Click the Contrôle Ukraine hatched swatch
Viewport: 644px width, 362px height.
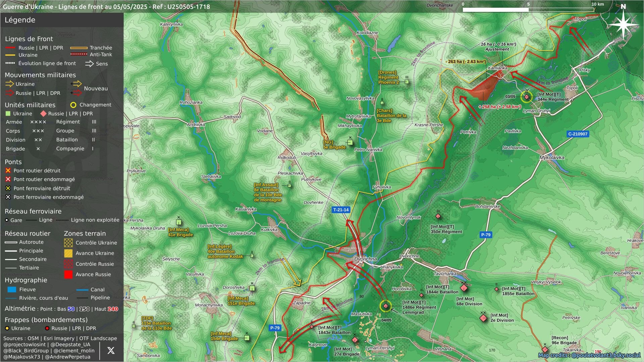(x=68, y=243)
